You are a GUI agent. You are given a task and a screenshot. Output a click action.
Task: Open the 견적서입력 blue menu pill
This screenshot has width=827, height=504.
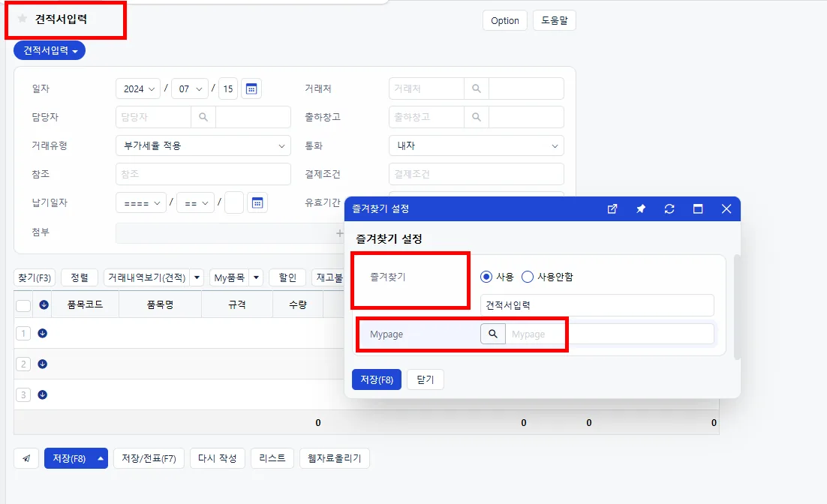point(50,50)
